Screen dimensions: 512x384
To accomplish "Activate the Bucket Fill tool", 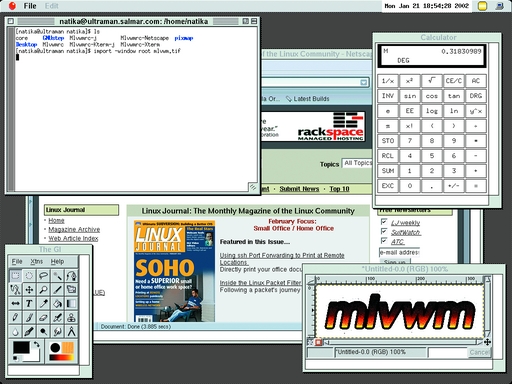I will (57, 303).
